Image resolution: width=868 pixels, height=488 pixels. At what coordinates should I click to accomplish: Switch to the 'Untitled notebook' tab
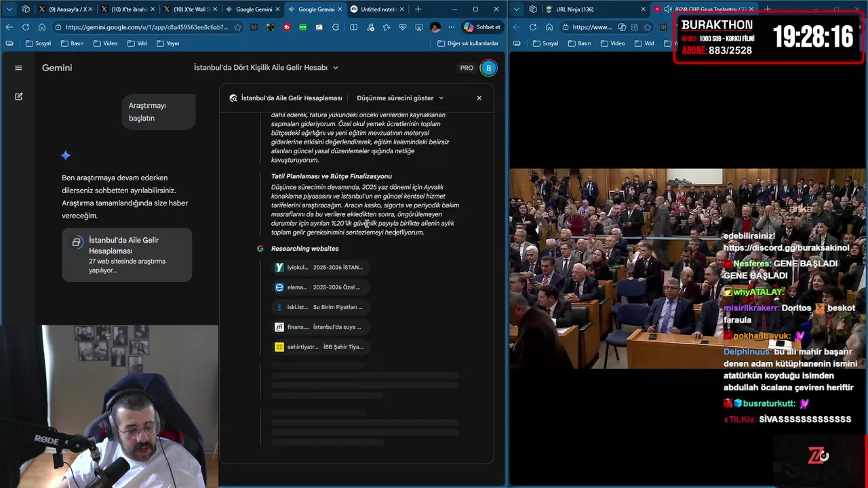click(x=377, y=9)
